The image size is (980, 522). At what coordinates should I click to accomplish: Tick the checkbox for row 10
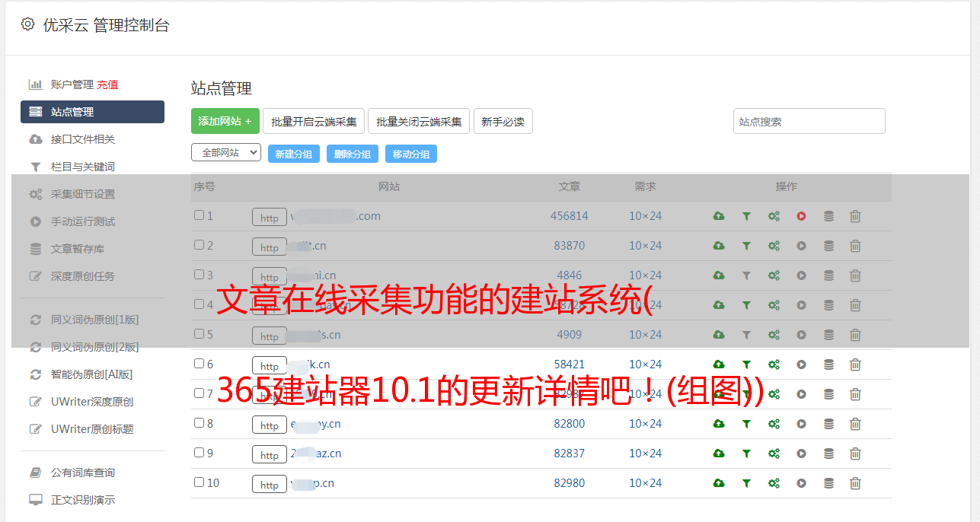(199, 482)
